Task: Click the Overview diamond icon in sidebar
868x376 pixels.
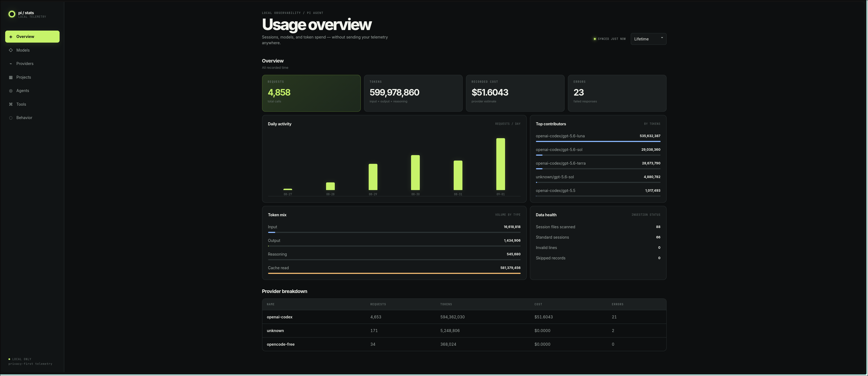Action: [11, 37]
